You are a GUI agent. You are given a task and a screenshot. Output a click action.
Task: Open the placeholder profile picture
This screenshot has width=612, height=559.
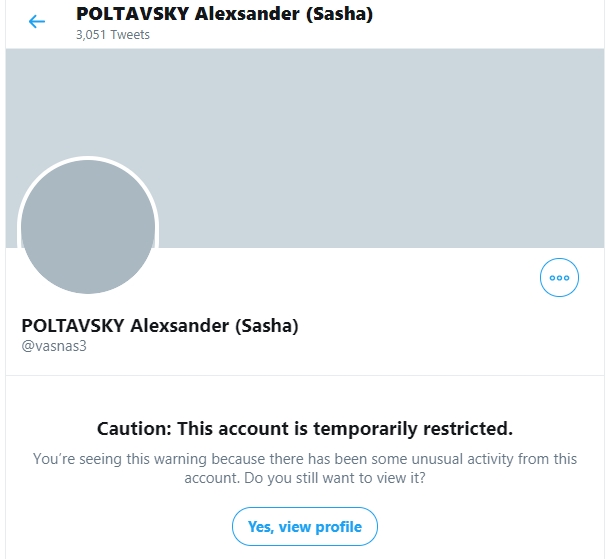coord(88,227)
